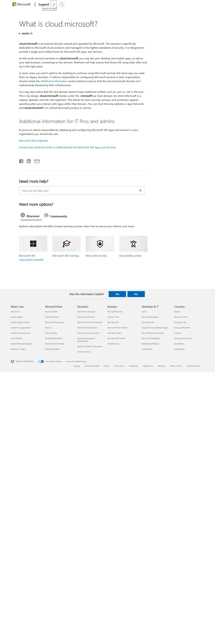Open the shield lock security tile
215x644 pixels.
click(100, 243)
